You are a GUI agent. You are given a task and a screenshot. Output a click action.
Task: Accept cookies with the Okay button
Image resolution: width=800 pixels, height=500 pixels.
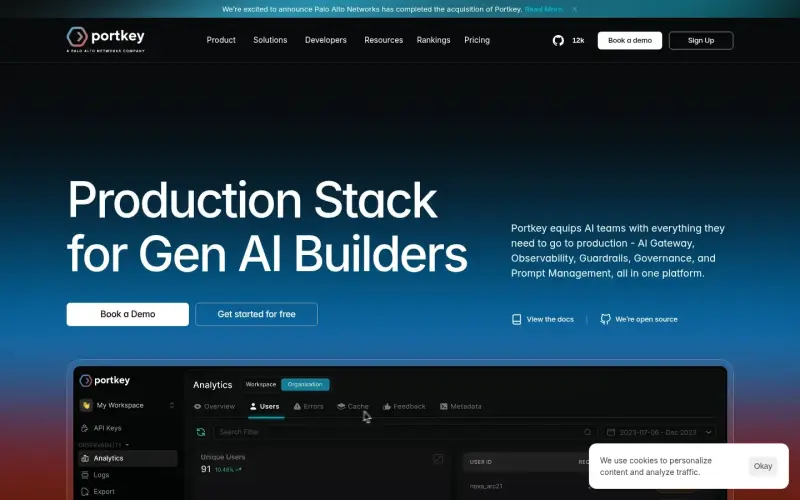click(x=763, y=466)
